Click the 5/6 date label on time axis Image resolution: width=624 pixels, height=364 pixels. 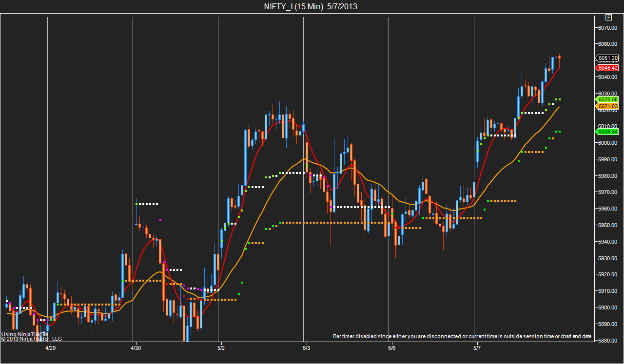(391, 348)
